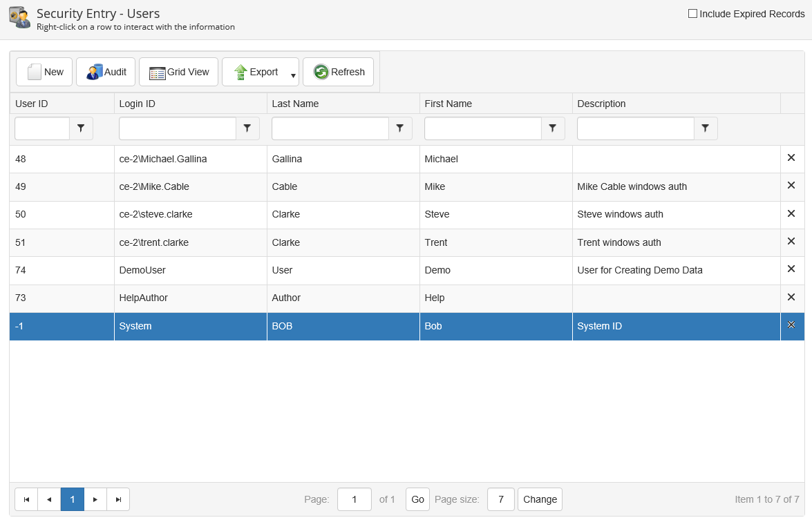Delete the Michael Gallina row
This screenshot has height=520, width=812.
(791, 158)
